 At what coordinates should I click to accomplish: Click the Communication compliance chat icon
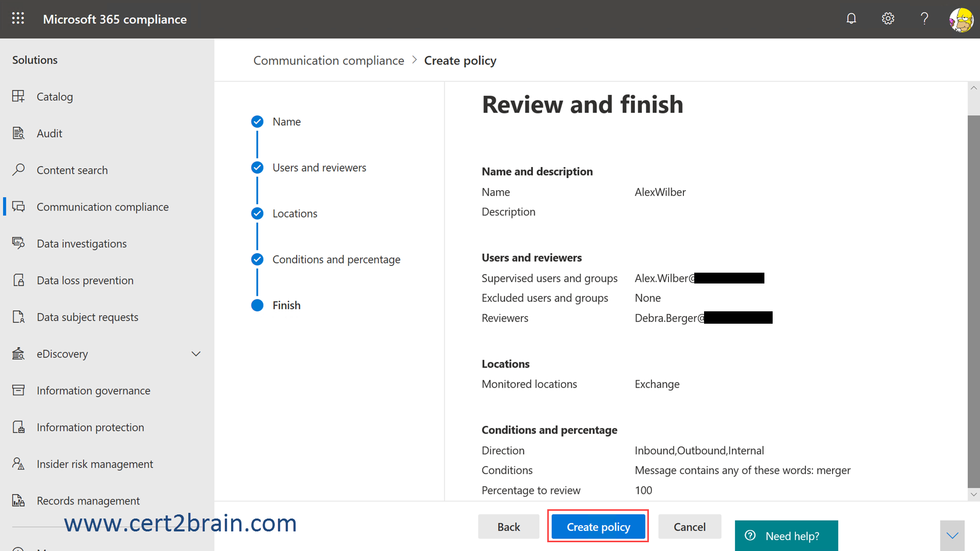click(19, 207)
